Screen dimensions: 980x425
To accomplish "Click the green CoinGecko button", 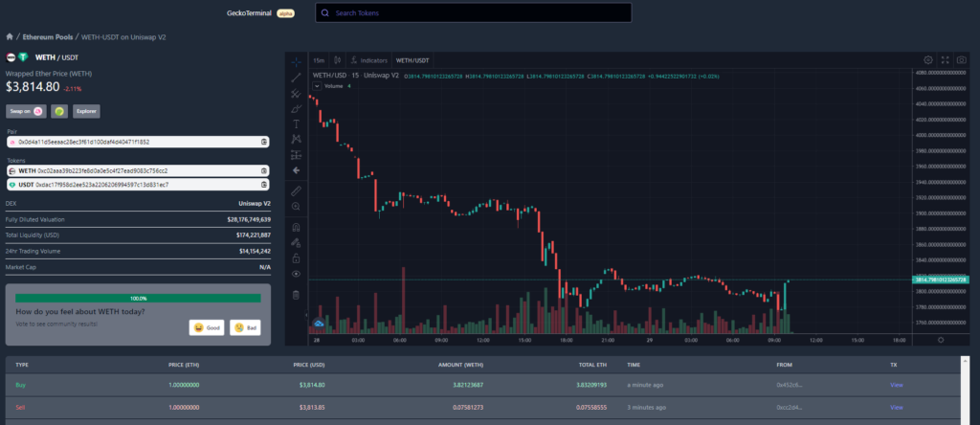I will point(59,111).
